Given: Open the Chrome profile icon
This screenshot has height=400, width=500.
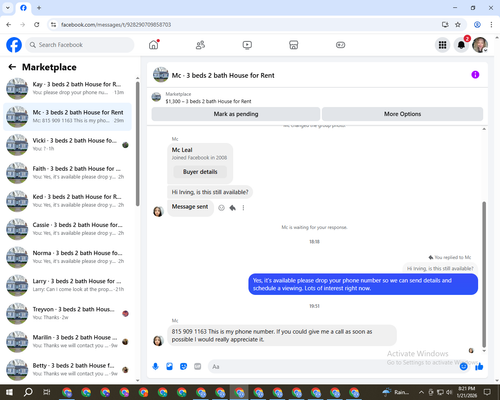Looking at the screenshot, I should (x=477, y=25).
